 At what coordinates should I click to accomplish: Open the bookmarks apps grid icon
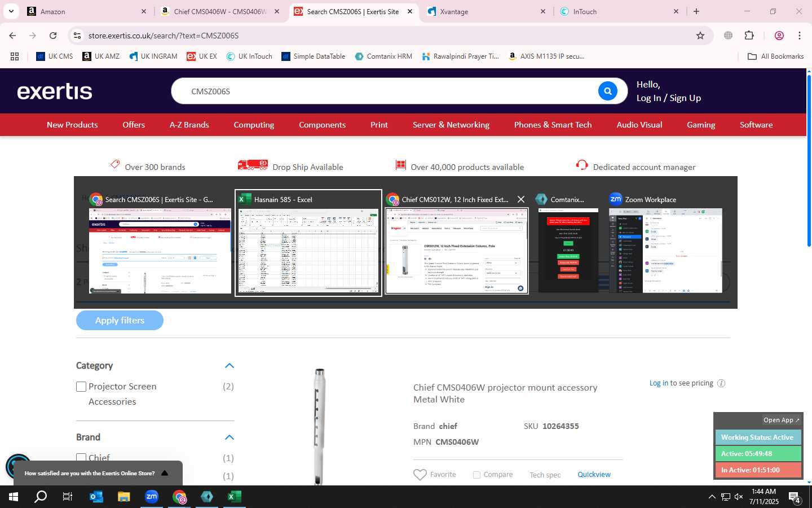[15, 56]
